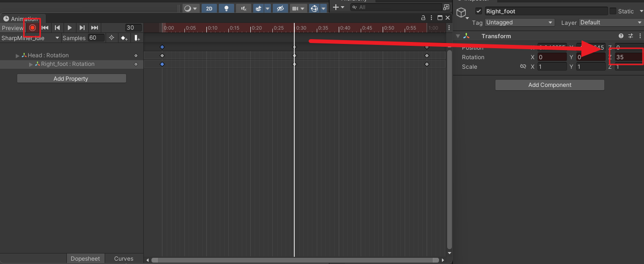Open Transform component help icon
The width and height of the screenshot is (644, 264).
point(621,36)
